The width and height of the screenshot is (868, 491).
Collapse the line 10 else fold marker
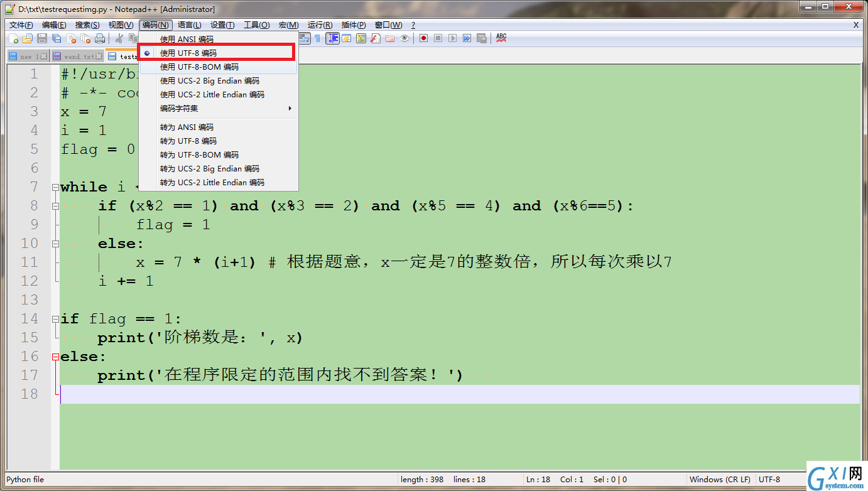[55, 244]
